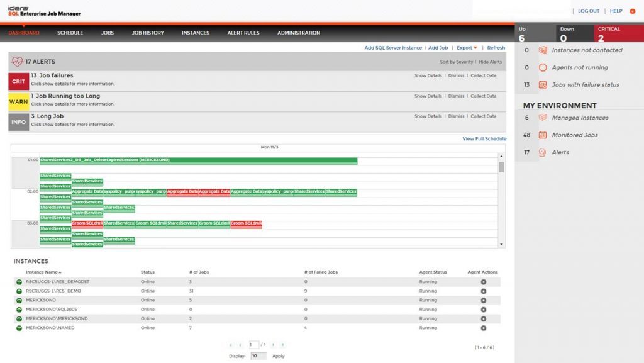
Task: Open the Dashboard tab
Action: 24,33
